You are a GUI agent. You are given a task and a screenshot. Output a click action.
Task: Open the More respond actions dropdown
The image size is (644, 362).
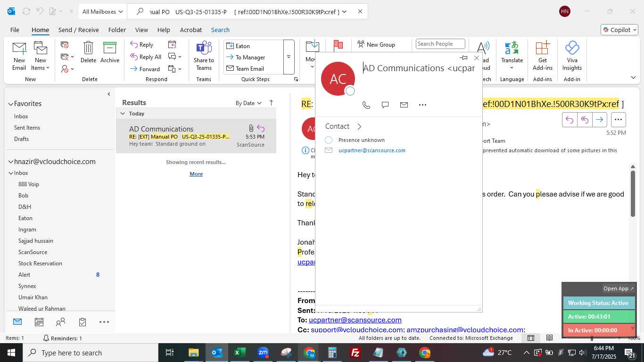tap(175, 69)
